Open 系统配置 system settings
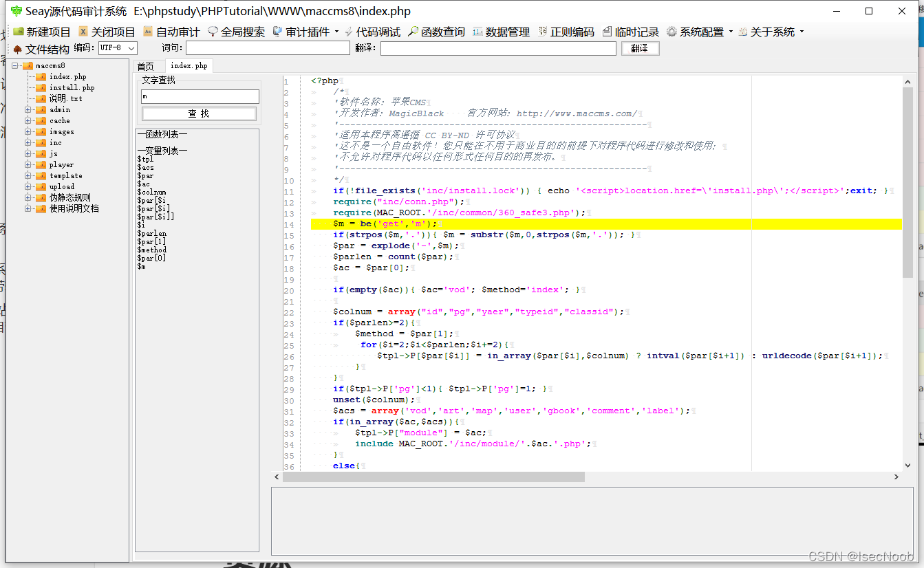This screenshot has width=924, height=568. point(700,32)
